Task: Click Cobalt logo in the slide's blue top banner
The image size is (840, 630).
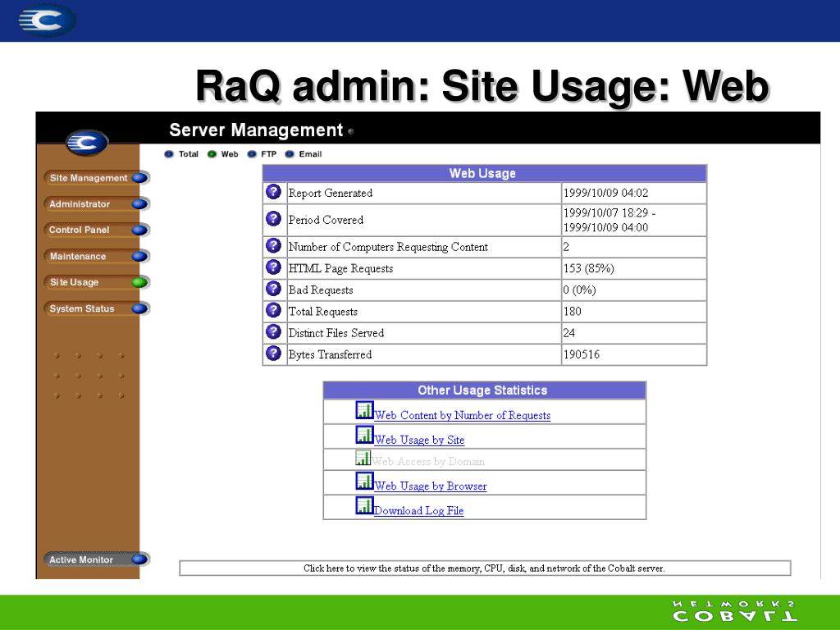Action: coord(47,21)
